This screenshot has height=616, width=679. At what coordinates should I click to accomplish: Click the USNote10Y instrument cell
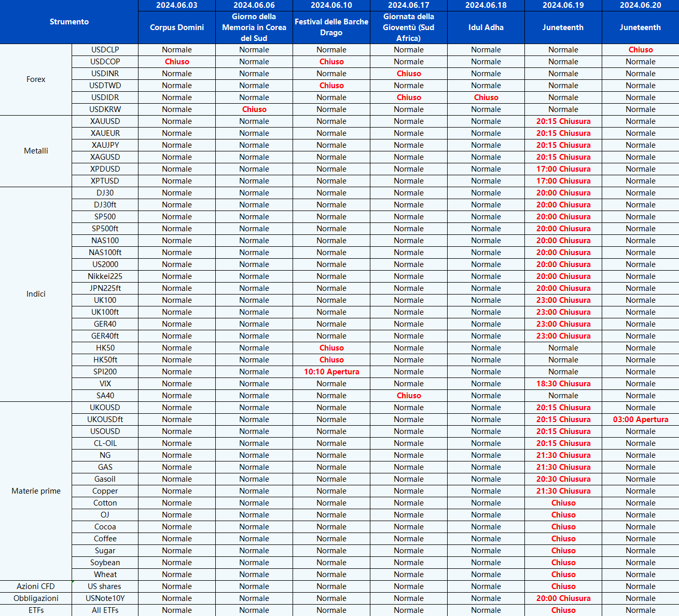pos(105,598)
